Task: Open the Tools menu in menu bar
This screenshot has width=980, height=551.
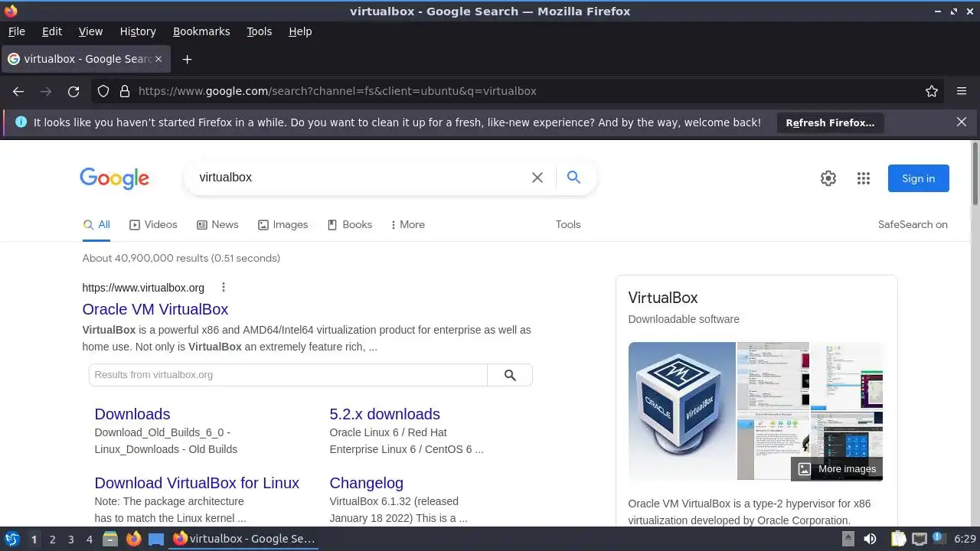Action: pyautogui.click(x=260, y=31)
